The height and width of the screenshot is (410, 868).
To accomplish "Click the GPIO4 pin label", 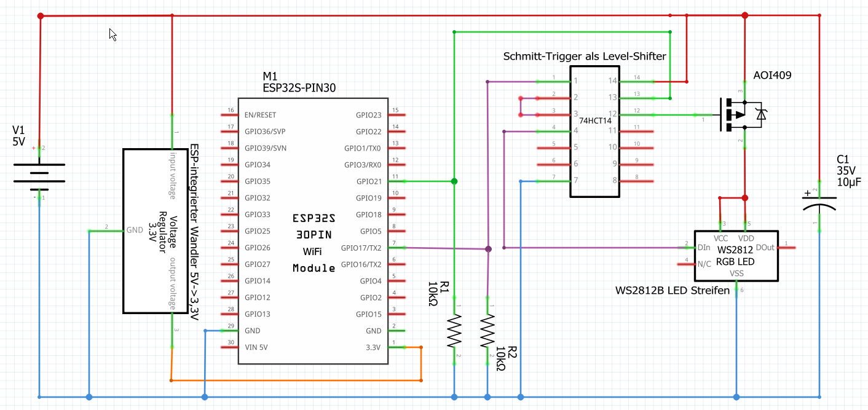I will click(x=371, y=281).
